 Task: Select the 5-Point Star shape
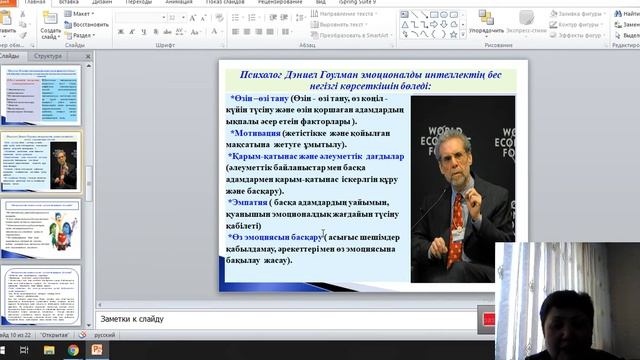(x=453, y=35)
